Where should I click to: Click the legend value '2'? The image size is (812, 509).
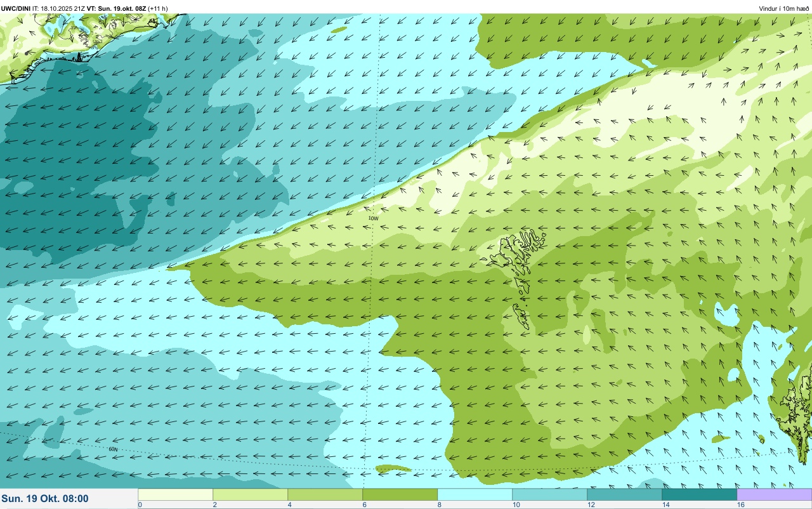tap(214, 505)
